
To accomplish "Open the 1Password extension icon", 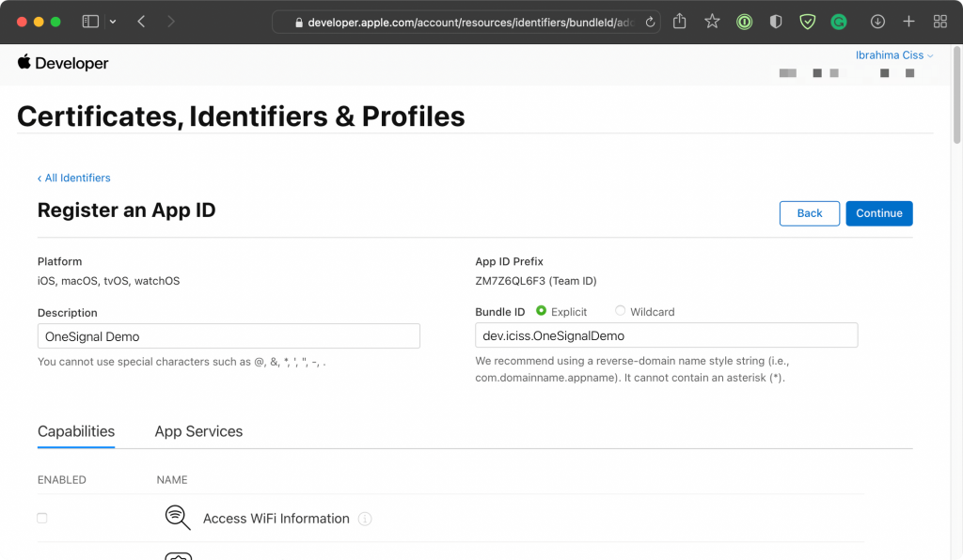I will click(745, 23).
